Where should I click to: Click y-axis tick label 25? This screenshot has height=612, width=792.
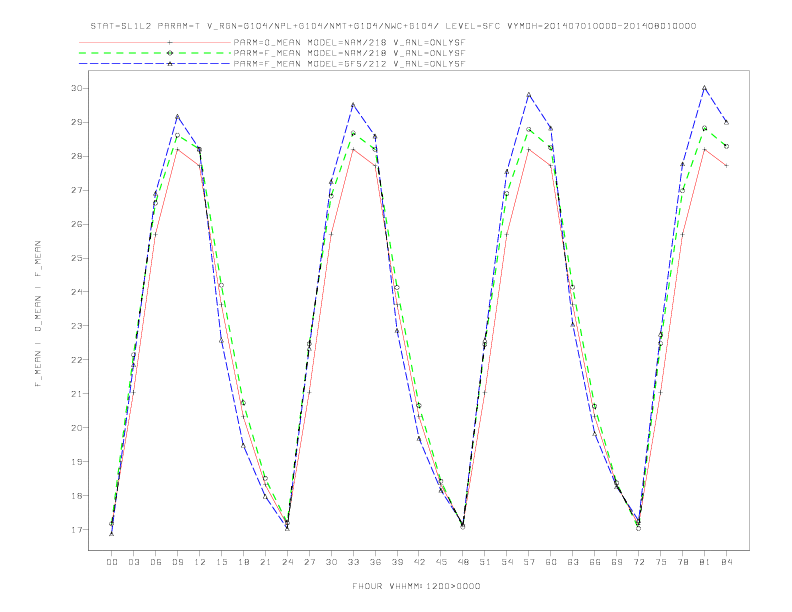coord(77,258)
